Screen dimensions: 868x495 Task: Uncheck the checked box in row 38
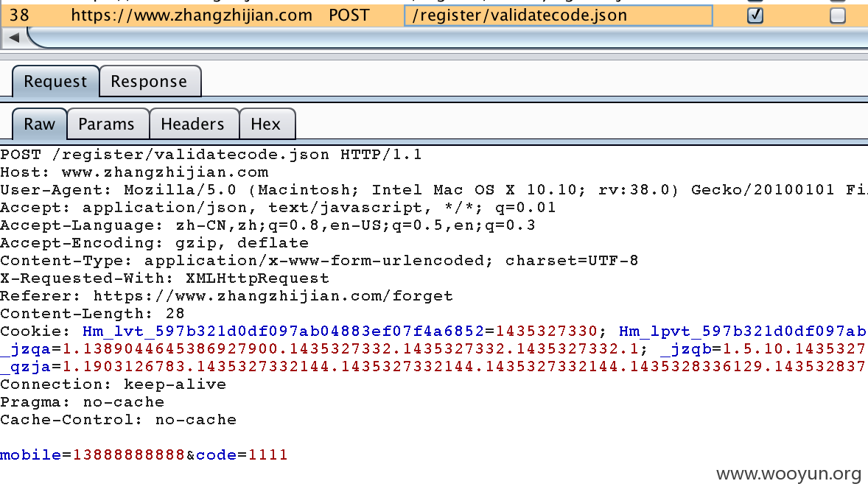[755, 15]
